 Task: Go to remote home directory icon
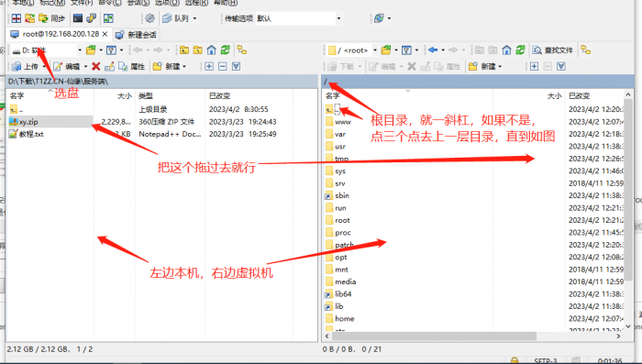pyautogui.click(x=506, y=50)
